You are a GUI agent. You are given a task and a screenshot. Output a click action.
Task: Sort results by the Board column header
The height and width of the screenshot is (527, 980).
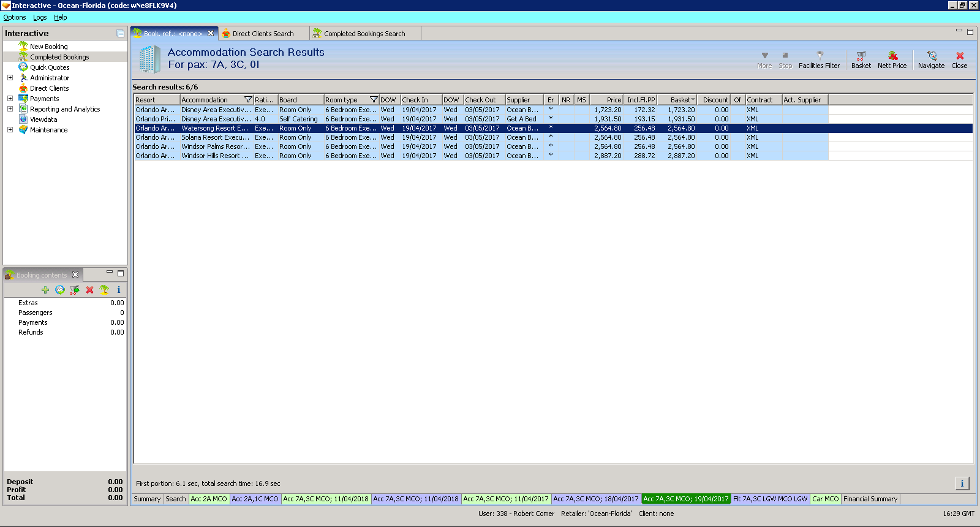click(301, 100)
